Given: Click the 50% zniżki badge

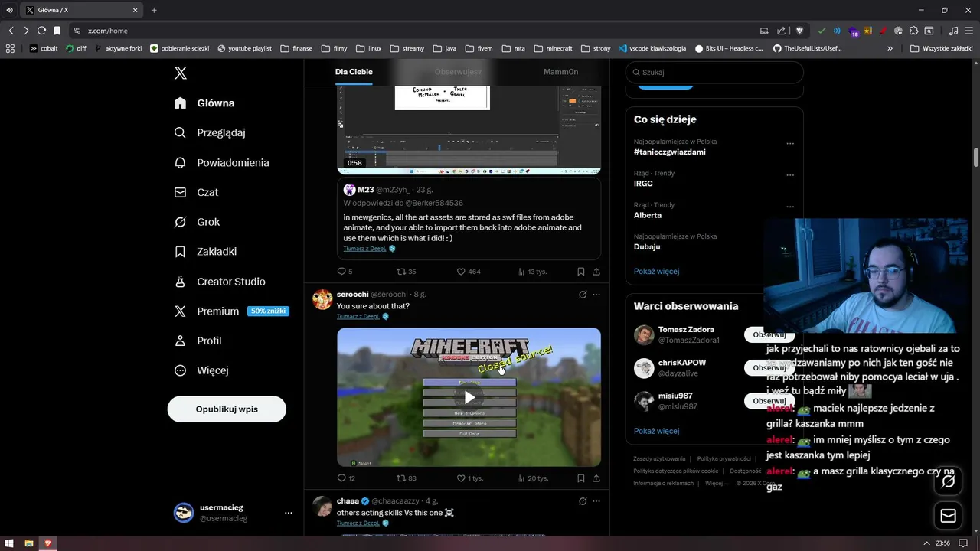Looking at the screenshot, I should 268,311.
